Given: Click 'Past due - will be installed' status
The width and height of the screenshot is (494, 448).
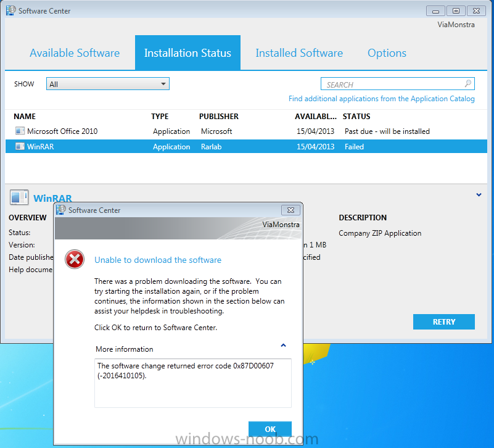Looking at the screenshot, I should pos(387,131).
